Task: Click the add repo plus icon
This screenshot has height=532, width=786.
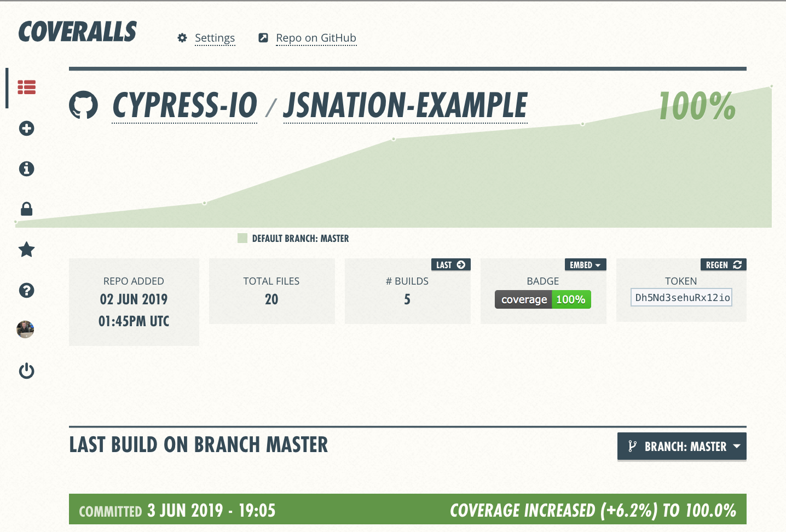Action: pyautogui.click(x=26, y=129)
